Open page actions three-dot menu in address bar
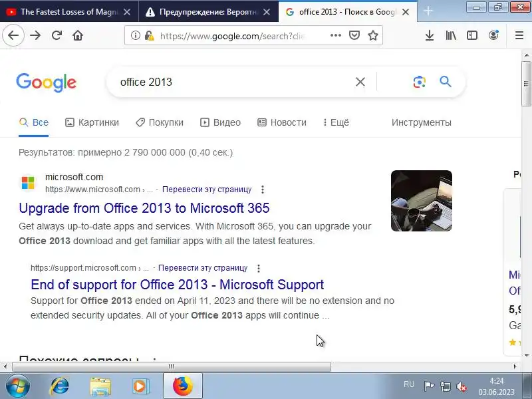This screenshot has height=399, width=532. coord(336,35)
